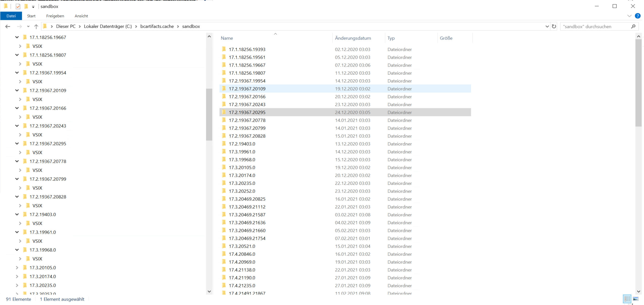Open folder properties via the checkmark Quick Access icon
The height and width of the screenshot is (305, 644).
pyautogui.click(x=18, y=6)
